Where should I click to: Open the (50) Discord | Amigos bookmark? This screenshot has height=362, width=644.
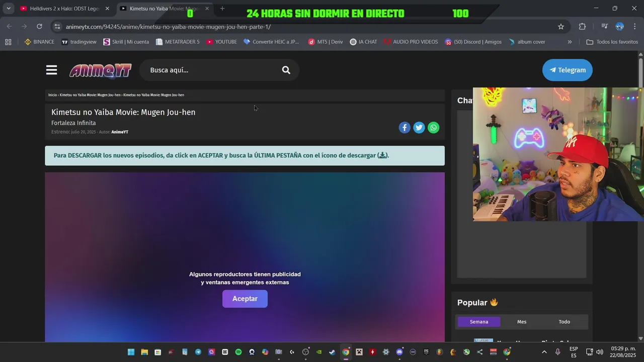point(473,42)
